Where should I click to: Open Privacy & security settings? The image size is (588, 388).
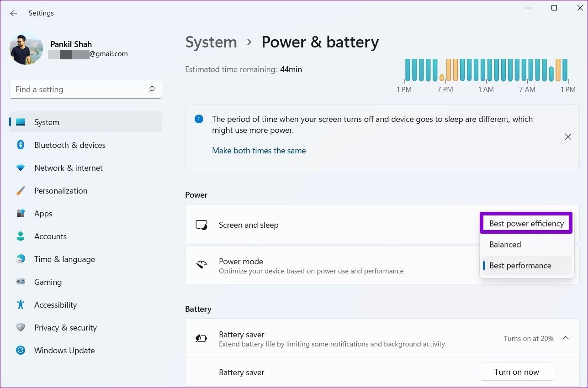point(85,328)
